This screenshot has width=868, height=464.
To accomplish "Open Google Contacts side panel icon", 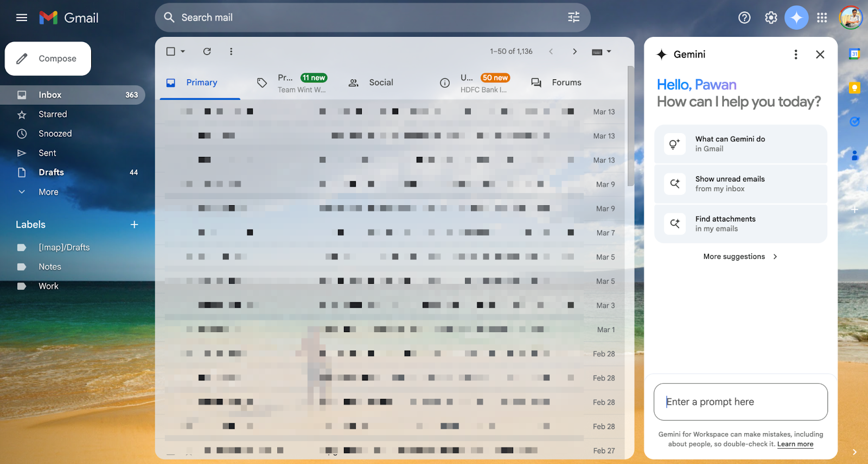I will (854, 155).
